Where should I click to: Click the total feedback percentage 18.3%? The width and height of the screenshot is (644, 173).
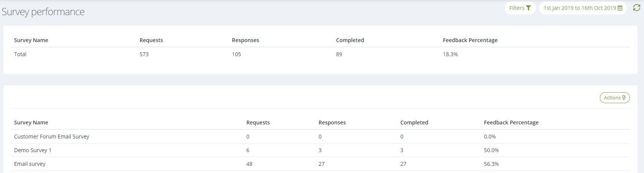tap(450, 54)
